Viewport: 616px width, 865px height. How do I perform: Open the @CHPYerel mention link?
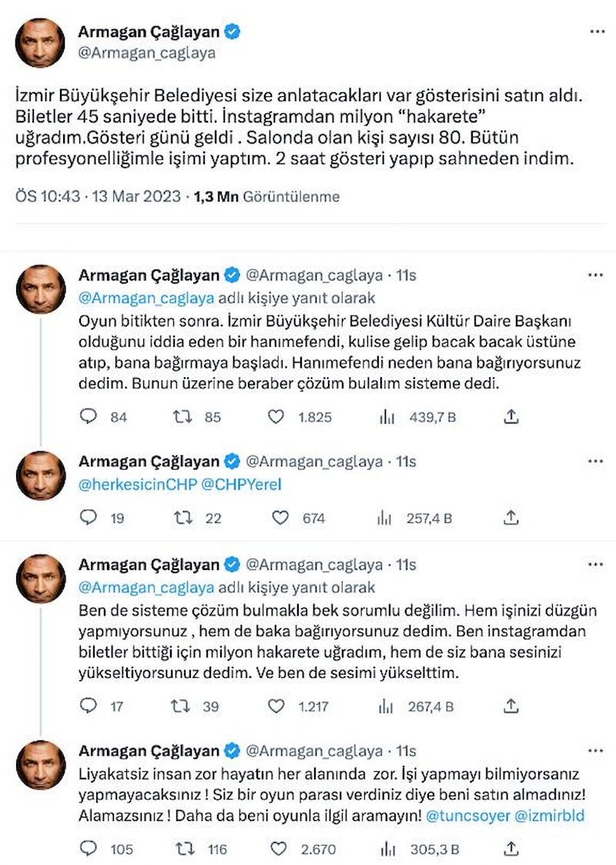click(x=241, y=484)
